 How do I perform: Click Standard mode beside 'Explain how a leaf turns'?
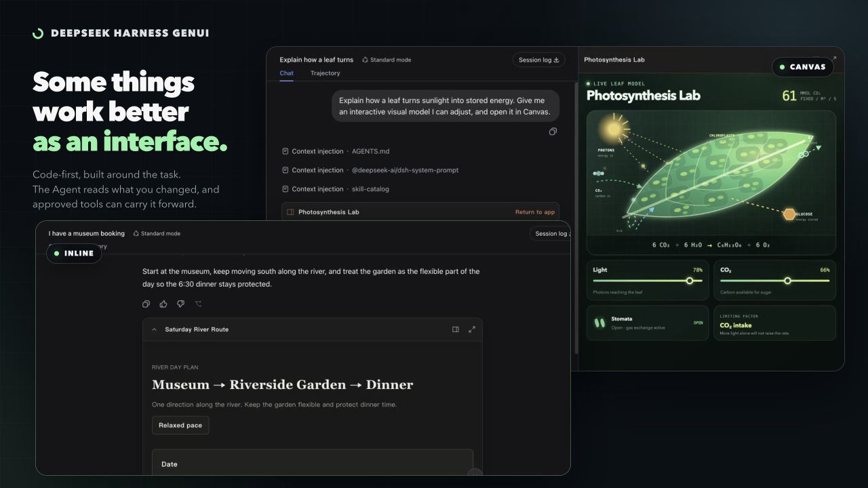(387, 60)
